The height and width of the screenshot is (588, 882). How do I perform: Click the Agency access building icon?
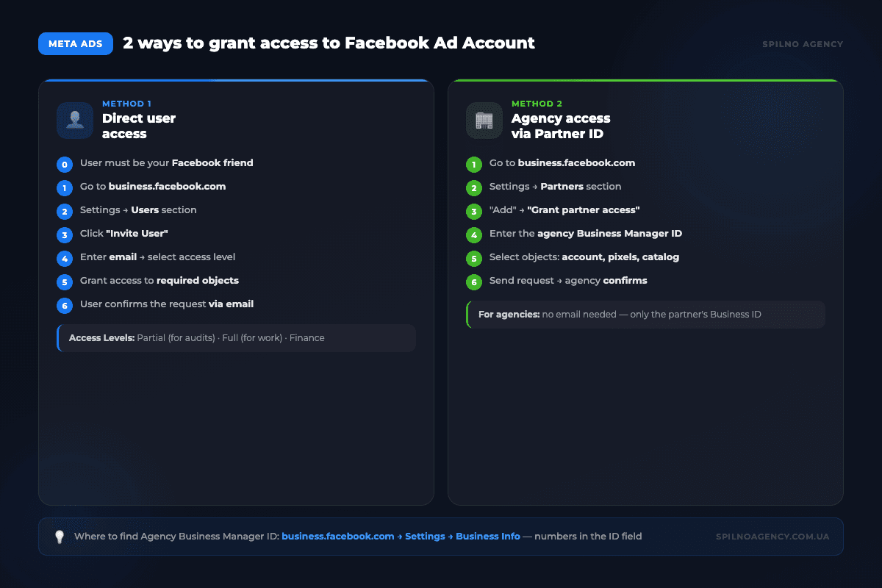(484, 121)
